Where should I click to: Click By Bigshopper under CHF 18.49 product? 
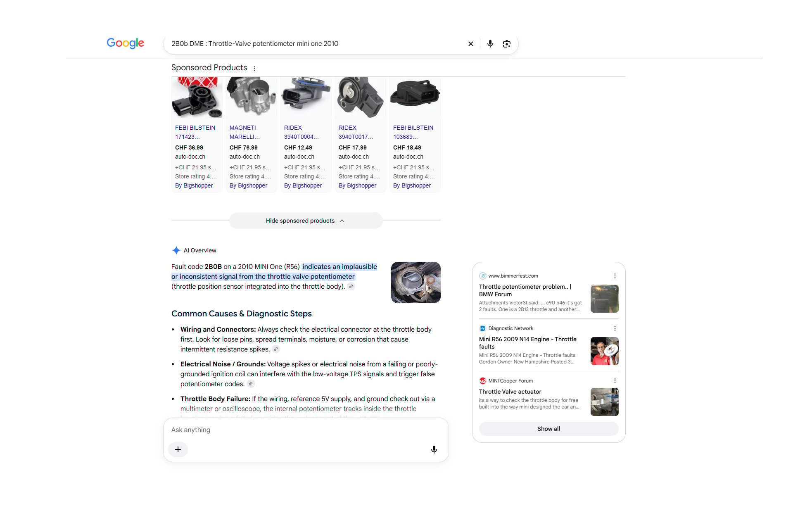(412, 186)
